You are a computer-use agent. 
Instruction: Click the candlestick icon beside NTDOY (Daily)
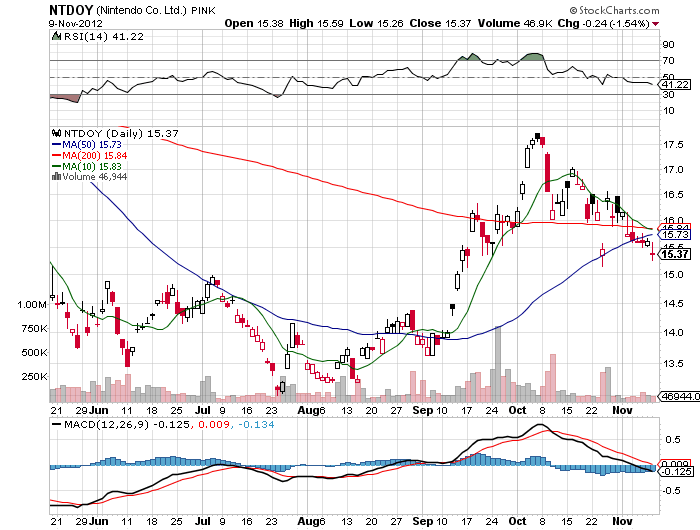click(x=56, y=133)
